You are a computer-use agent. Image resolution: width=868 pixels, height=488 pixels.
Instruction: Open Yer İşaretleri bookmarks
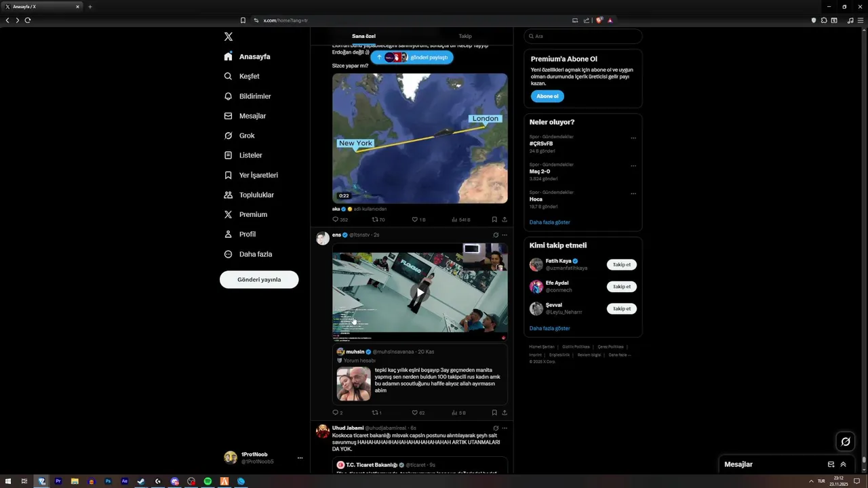(251, 175)
